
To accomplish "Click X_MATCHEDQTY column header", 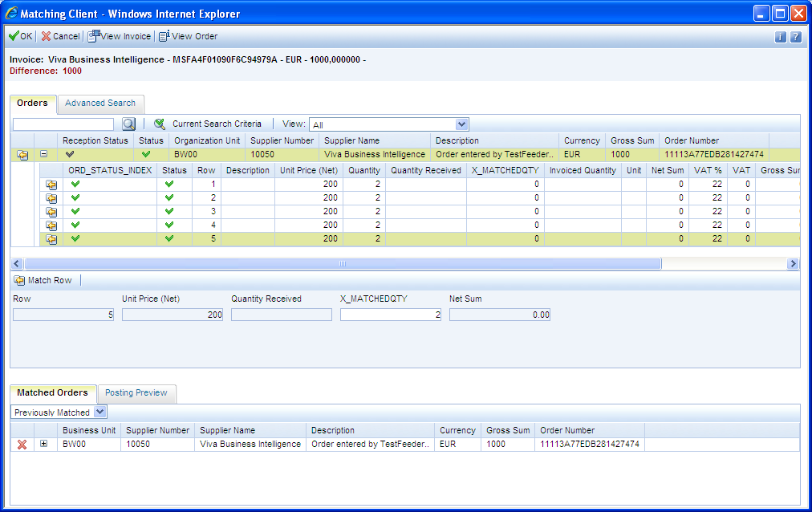I will [x=505, y=170].
